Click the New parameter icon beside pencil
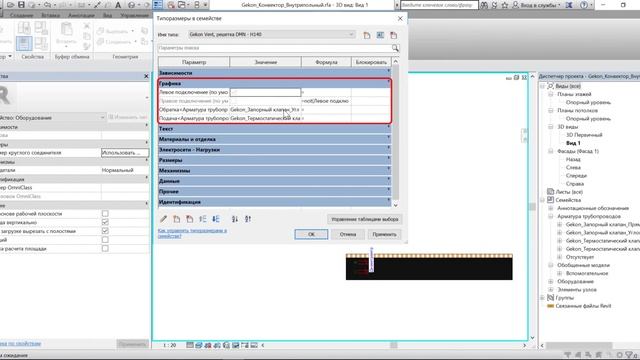640x360 pixels. tap(176, 219)
